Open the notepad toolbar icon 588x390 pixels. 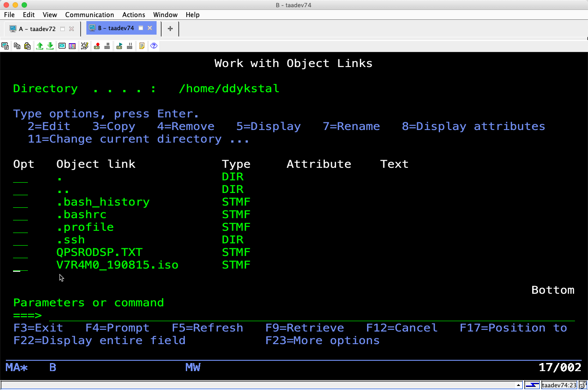pyautogui.click(x=142, y=46)
